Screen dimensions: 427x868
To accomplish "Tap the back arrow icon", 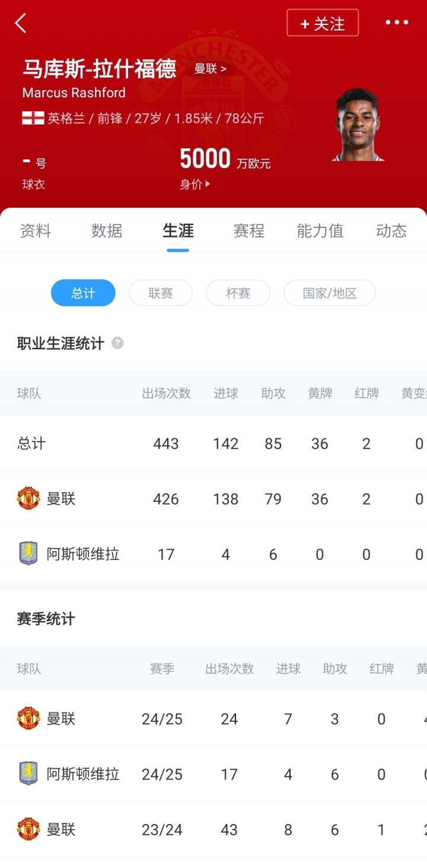I will (21, 23).
